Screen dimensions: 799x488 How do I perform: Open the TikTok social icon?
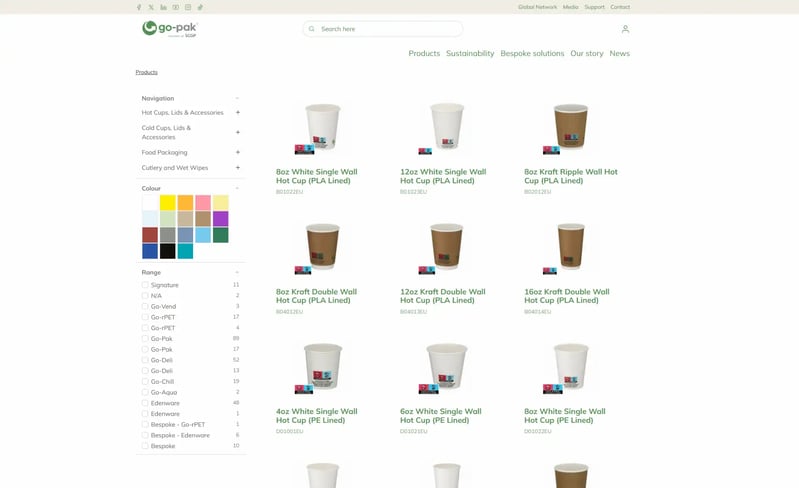200,7
